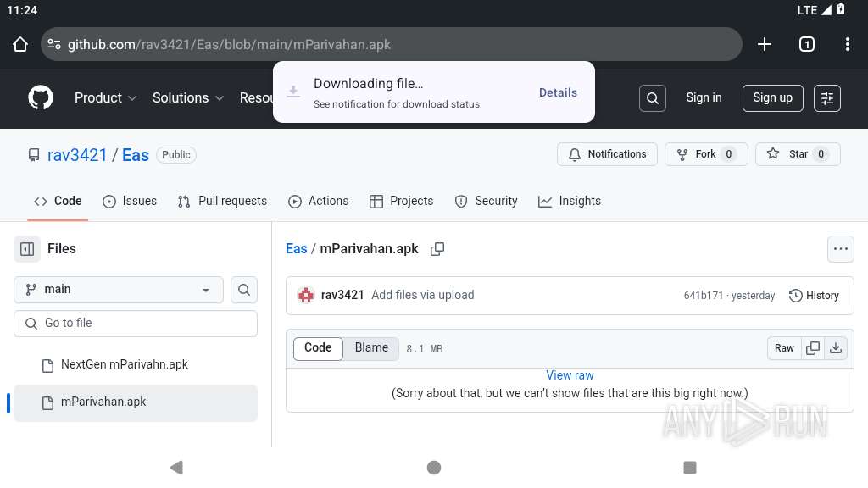Focus the Go to file input

click(x=136, y=324)
